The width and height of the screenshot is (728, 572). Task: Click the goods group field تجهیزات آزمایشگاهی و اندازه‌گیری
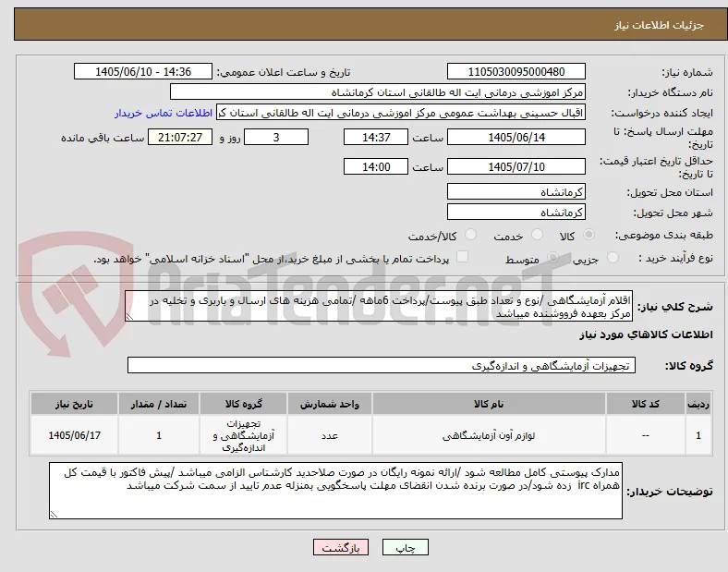[x=382, y=365]
